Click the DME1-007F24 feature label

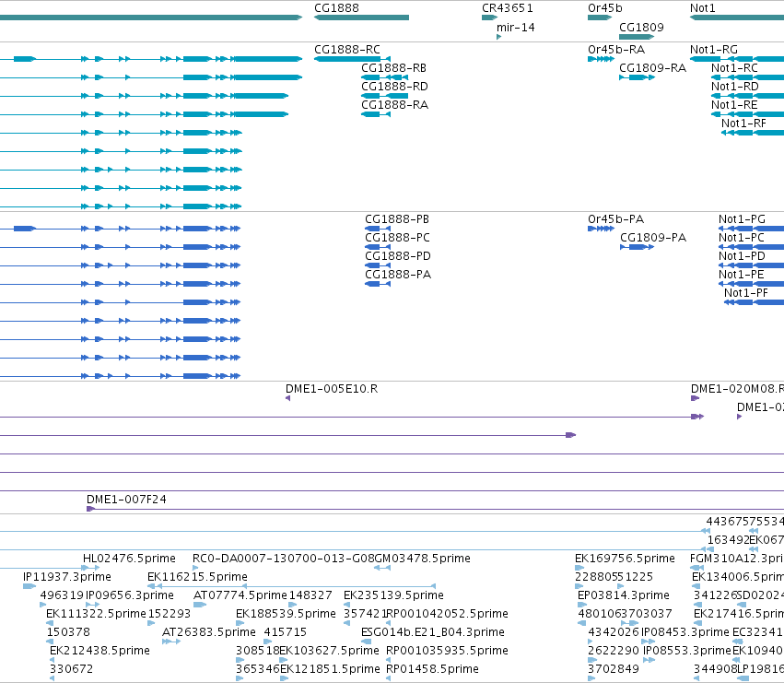[126, 500]
